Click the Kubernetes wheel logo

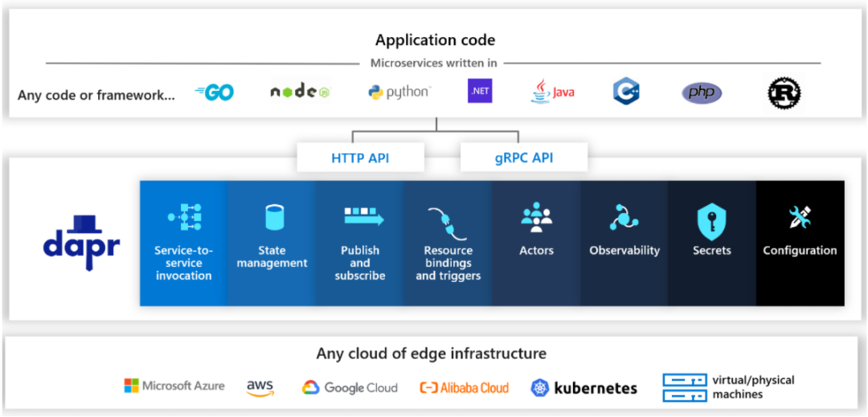point(540,388)
